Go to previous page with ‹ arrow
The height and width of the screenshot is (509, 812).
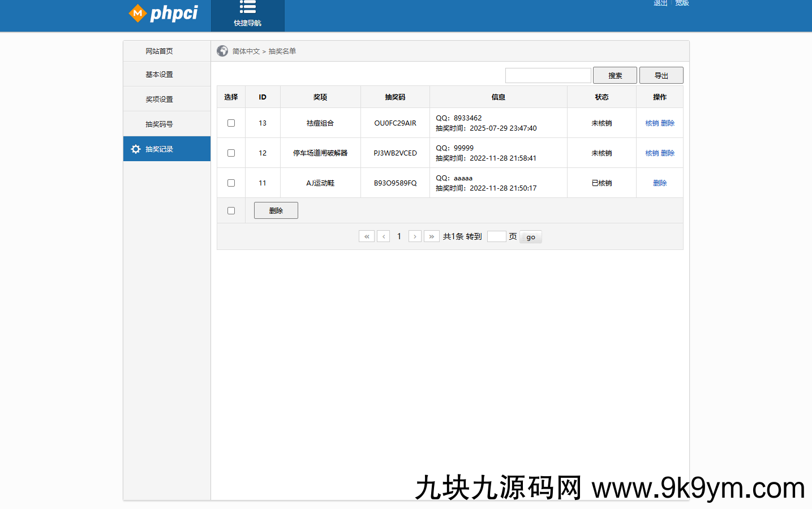click(x=383, y=236)
